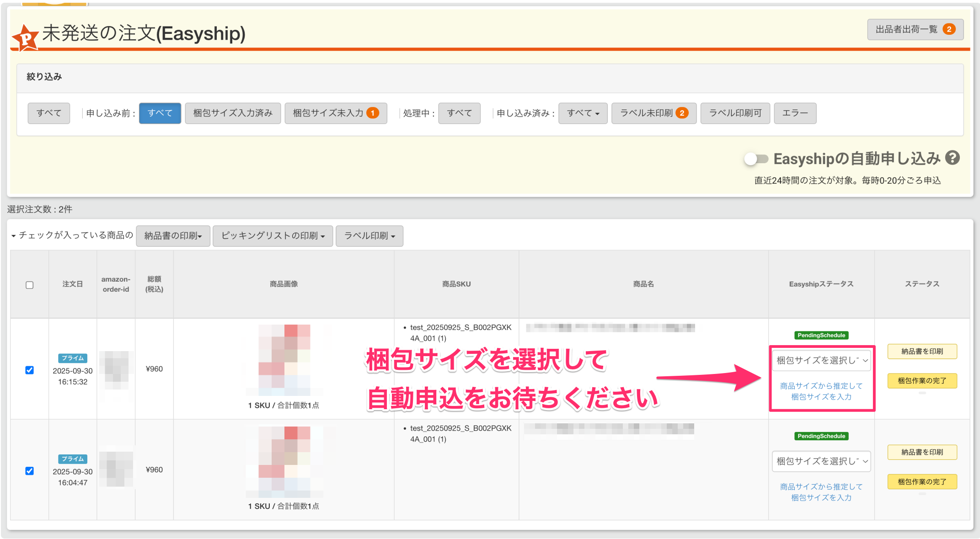Click the second order's プライム badge
The width and height of the screenshot is (980, 539).
point(72,459)
